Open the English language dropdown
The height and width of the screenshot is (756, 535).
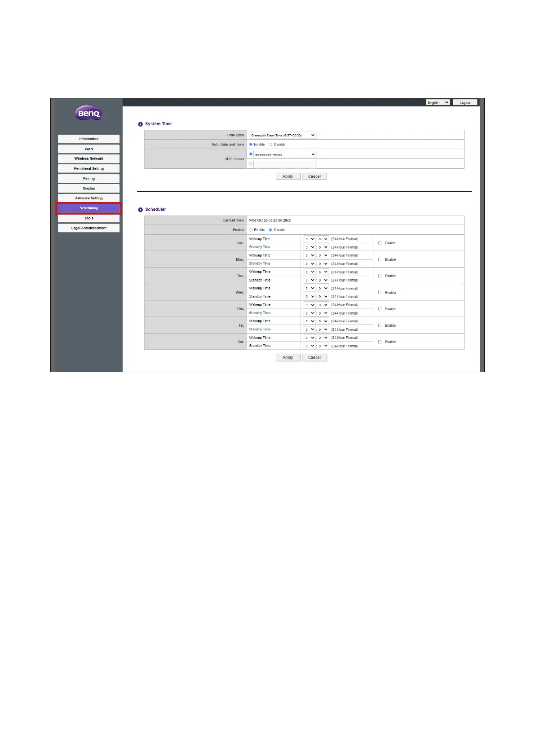coord(438,102)
